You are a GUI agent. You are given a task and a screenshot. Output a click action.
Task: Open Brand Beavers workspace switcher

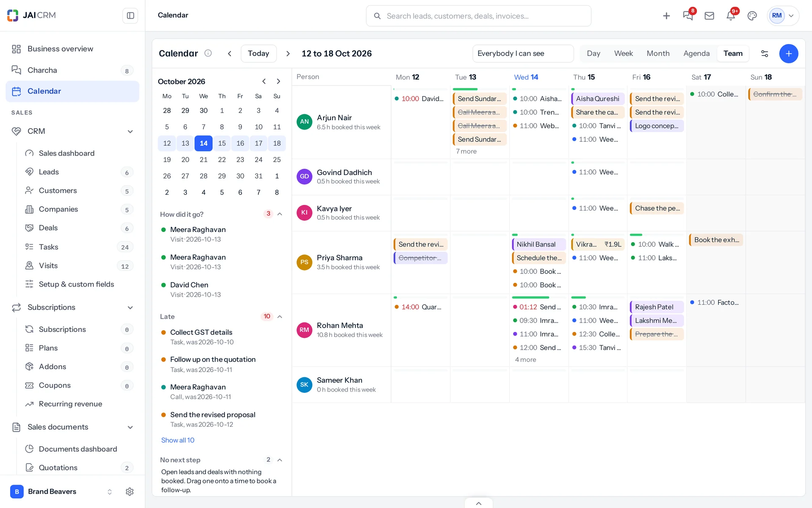61,491
